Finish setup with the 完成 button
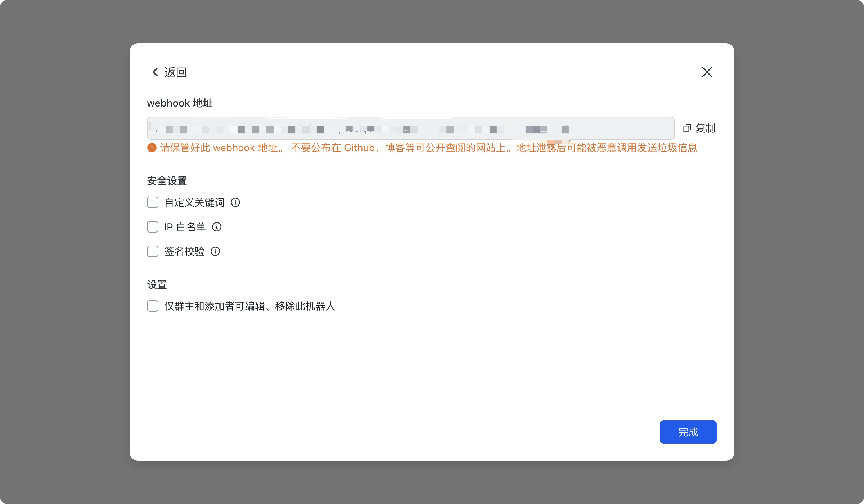This screenshot has height=504, width=864. tap(688, 432)
